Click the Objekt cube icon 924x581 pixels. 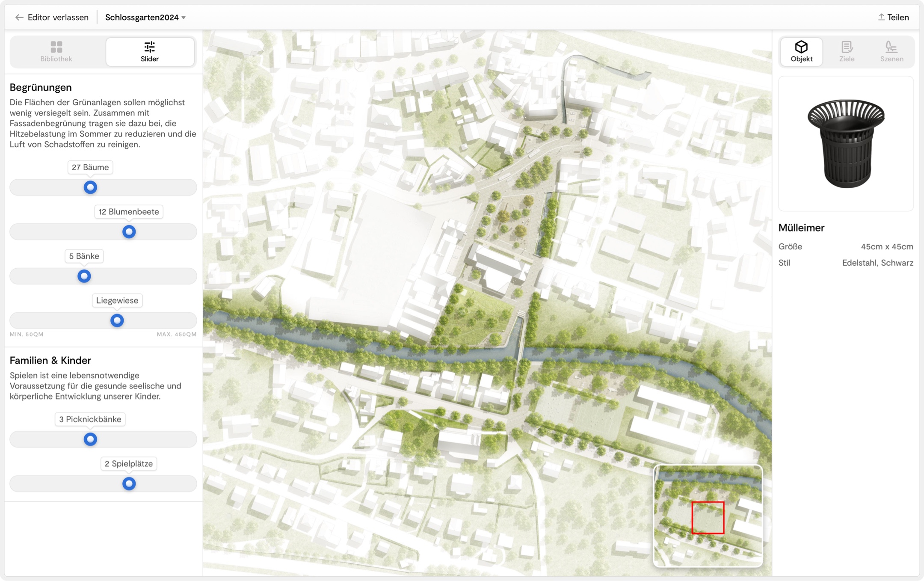coord(801,47)
